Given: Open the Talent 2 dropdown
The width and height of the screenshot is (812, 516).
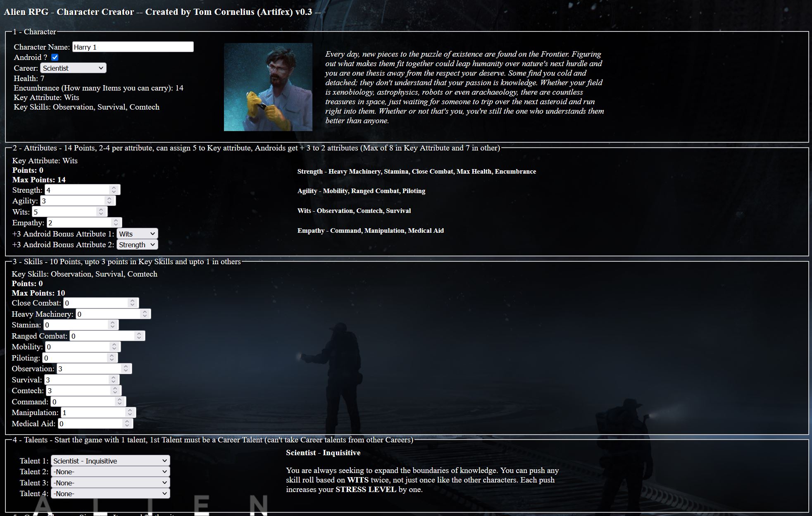Looking at the screenshot, I should click(110, 471).
